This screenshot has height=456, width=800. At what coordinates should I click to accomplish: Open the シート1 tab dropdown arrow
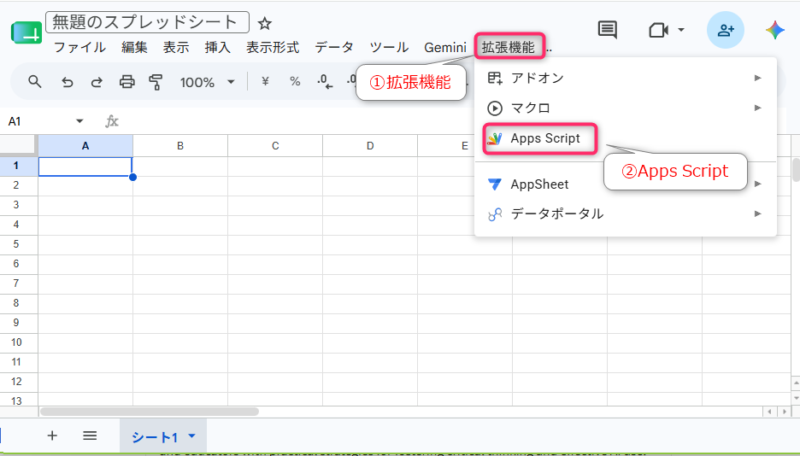click(192, 436)
